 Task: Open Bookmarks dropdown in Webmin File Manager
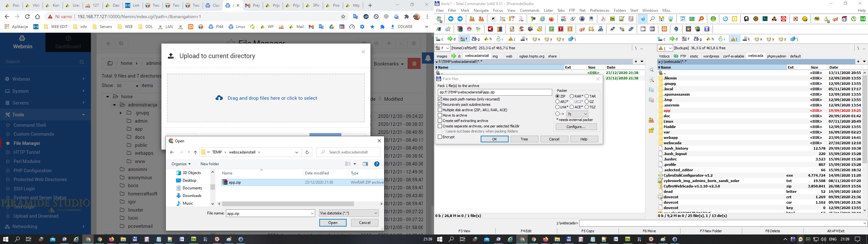(x=389, y=64)
